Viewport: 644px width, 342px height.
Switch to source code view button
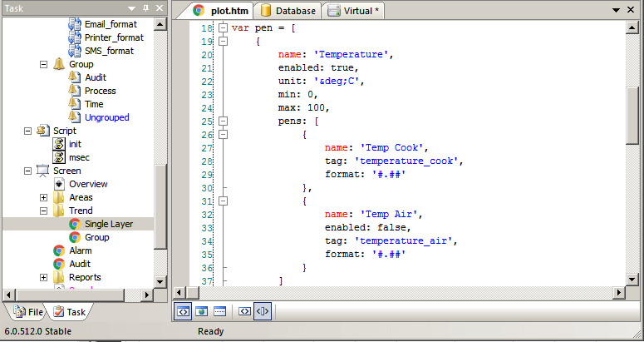click(182, 311)
